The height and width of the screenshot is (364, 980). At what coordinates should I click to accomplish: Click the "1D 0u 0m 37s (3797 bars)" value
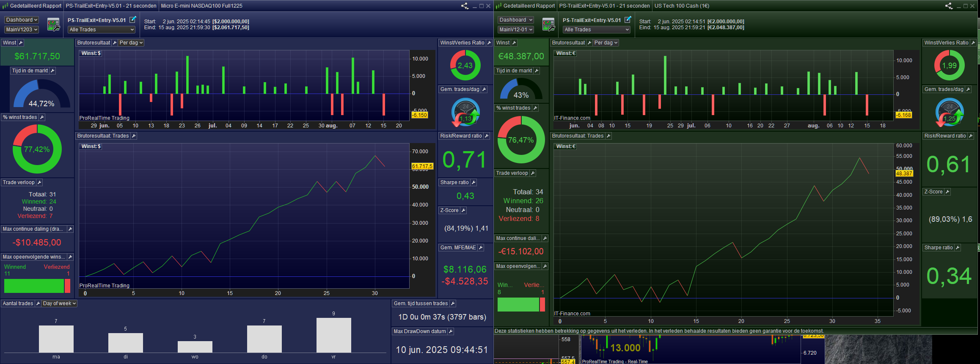[x=442, y=317]
